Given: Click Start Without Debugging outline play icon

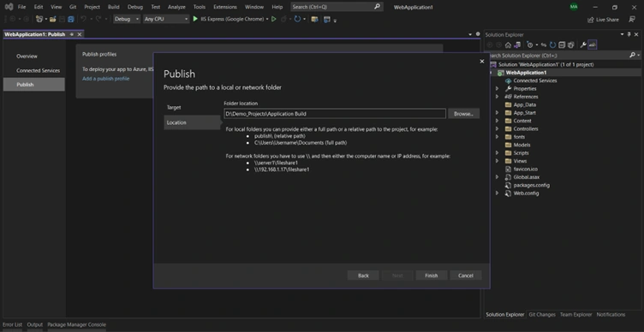Looking at the screenshot, I should pos(273,19).
